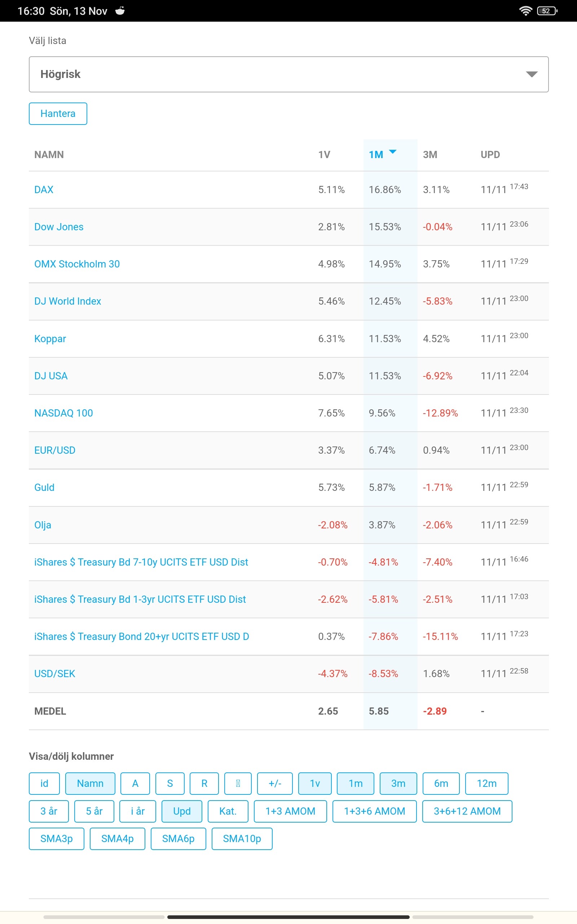This screenshot has width=577, height=924.
Task: Sort by UPD column header
Action: (490, 154)
